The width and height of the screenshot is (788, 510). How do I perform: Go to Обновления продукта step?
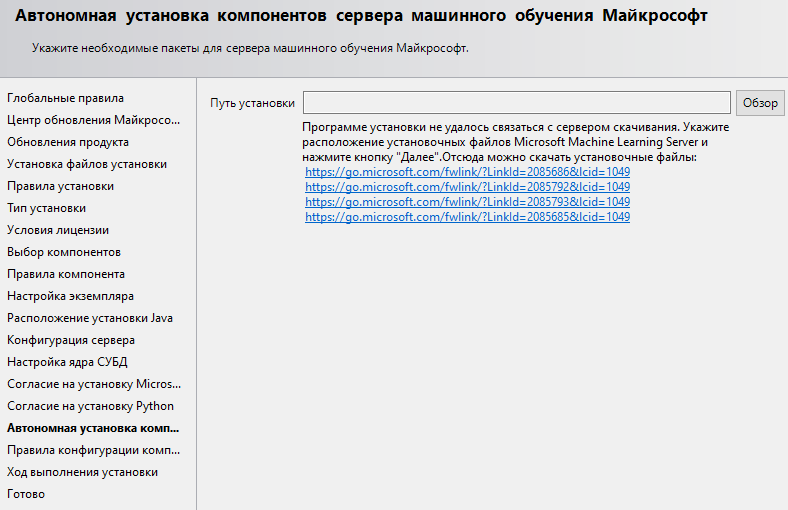pos(67,142)
